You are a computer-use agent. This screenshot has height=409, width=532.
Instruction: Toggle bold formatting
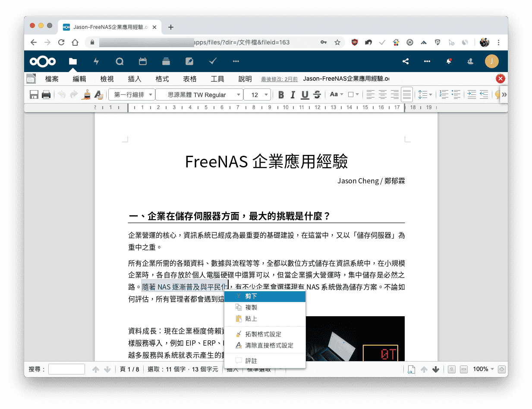click(281, 94)
